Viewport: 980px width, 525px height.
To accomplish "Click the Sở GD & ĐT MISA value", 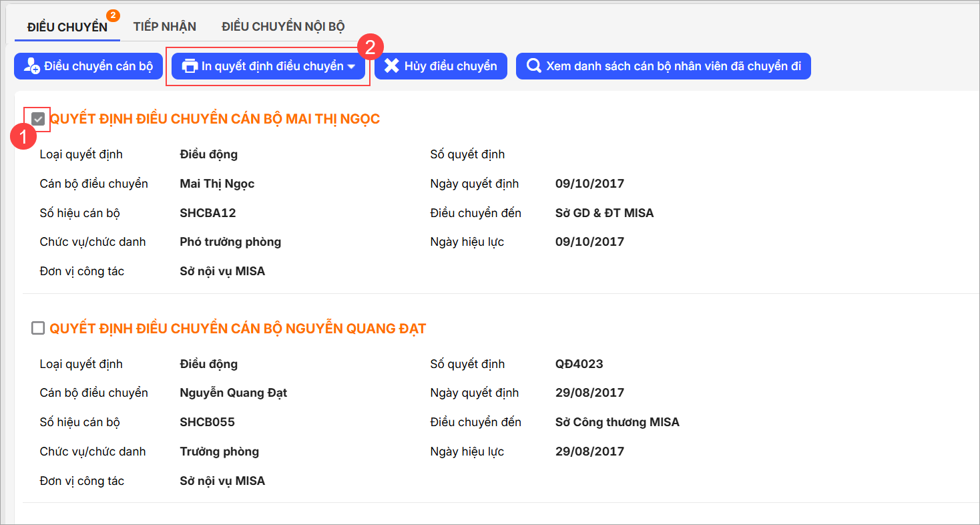I will tap(604, 213).
